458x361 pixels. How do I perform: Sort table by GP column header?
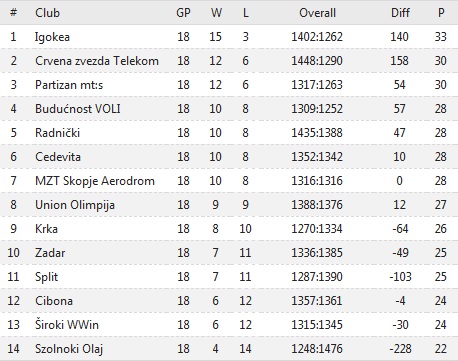pyautogui.click(x=183, y=13)
